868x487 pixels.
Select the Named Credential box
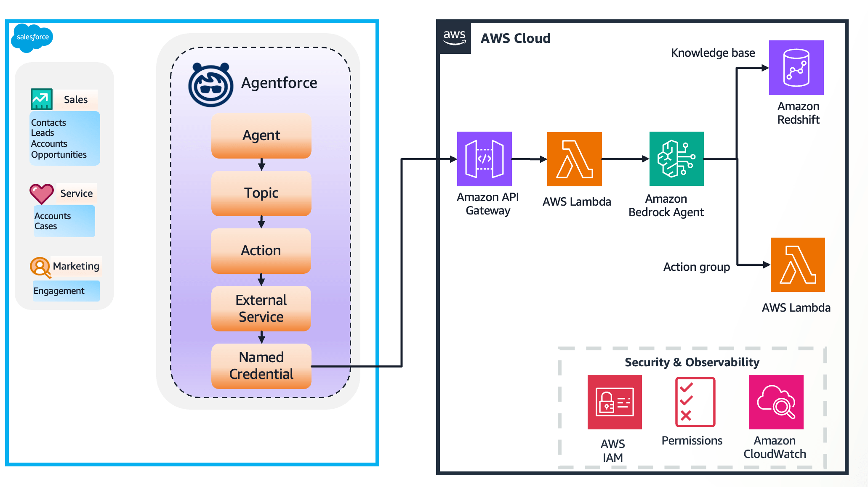click(261, 366)
